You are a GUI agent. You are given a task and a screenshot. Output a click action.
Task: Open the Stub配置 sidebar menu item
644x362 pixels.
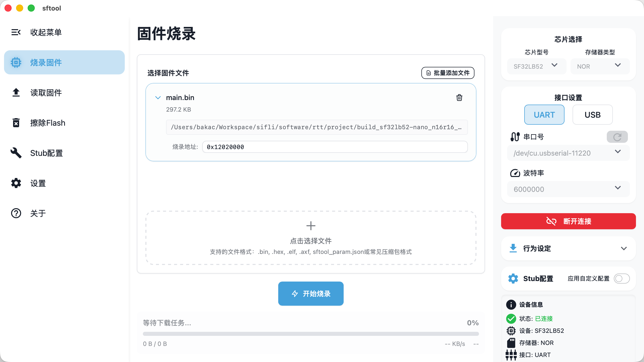(47, 153)
